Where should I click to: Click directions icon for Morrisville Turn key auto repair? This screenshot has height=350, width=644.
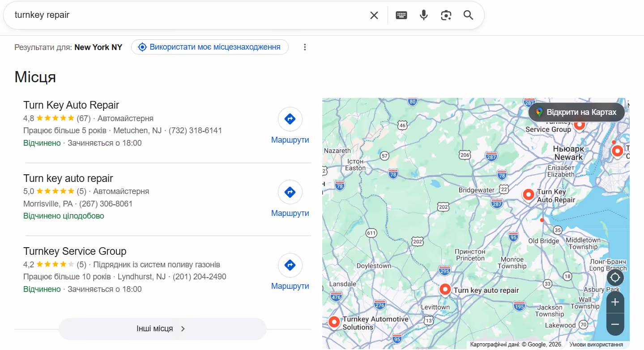[290, 192]
